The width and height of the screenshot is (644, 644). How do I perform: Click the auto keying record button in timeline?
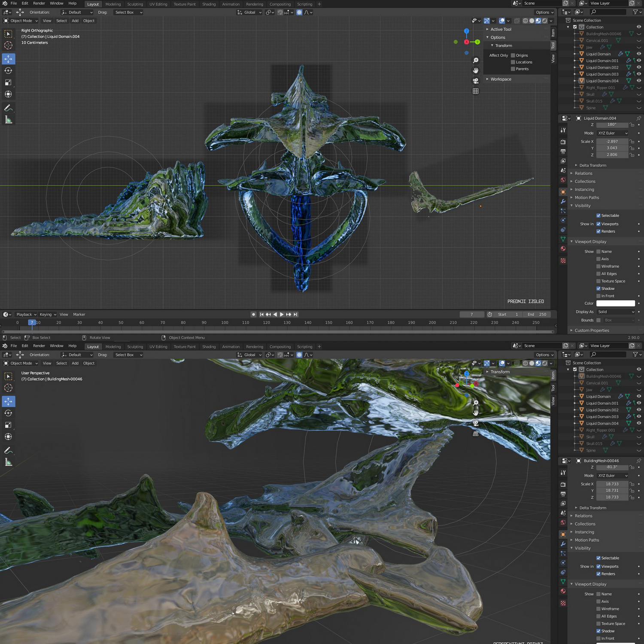(x=253, y=314)
